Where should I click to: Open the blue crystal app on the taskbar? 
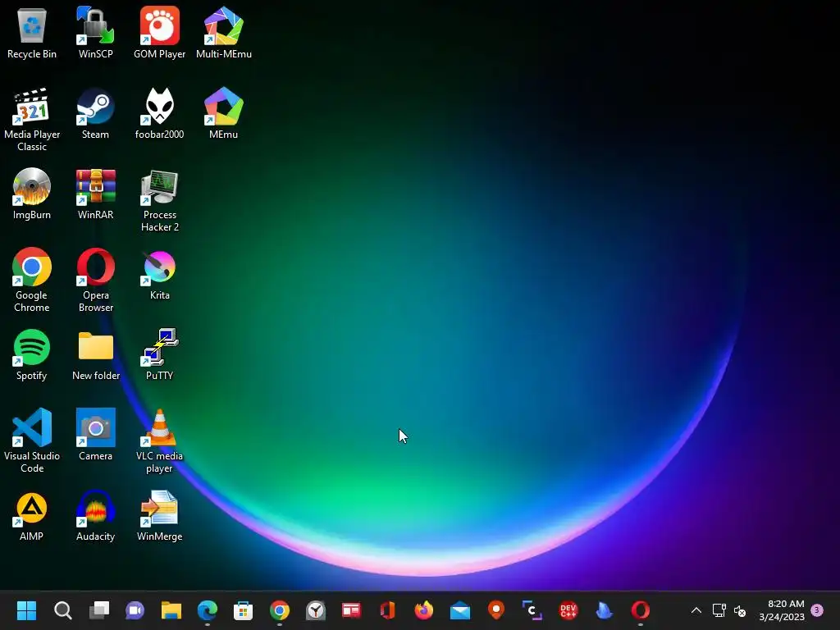tap(605, 610)
